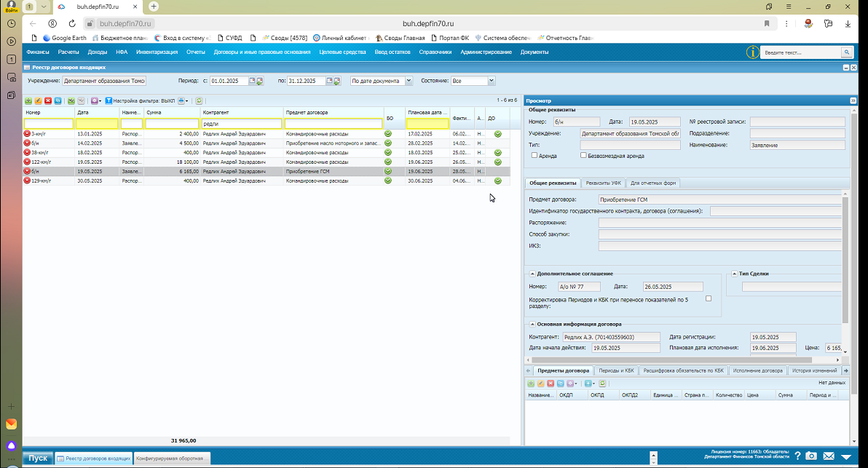The image size is (868, 468).
Task: Click the Сумма column header
Action: click(x=172, y=112)
